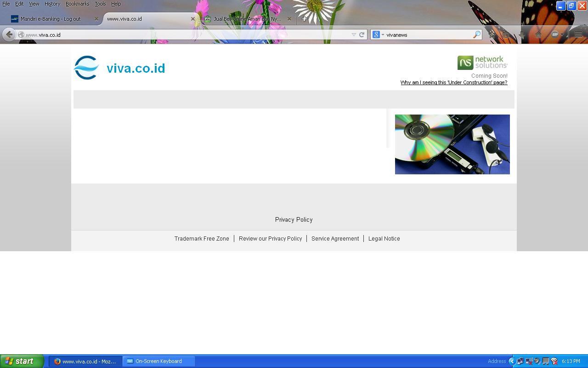The image size is (588, 368).
Task: Open the History menu
Action: pos(52,4)
